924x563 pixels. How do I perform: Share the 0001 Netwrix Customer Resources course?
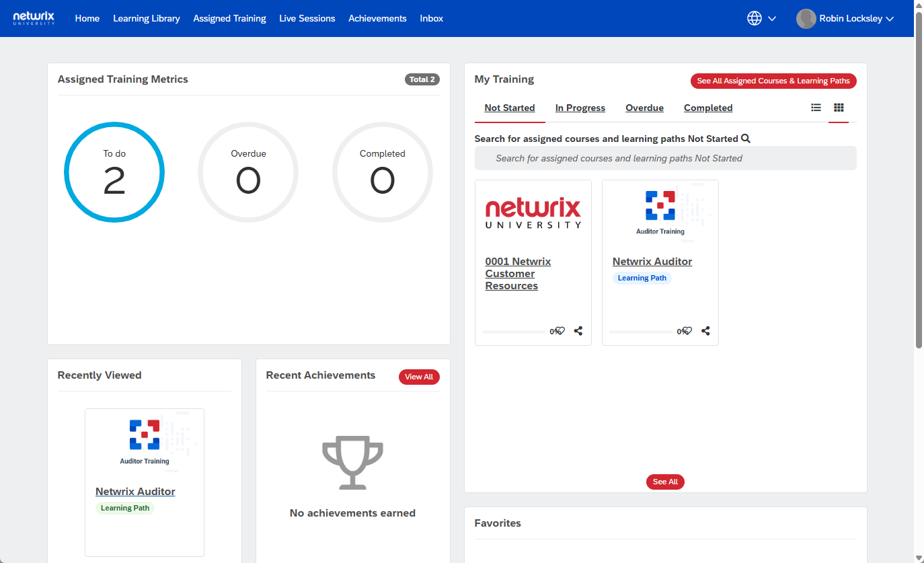(x=578, y=331)
